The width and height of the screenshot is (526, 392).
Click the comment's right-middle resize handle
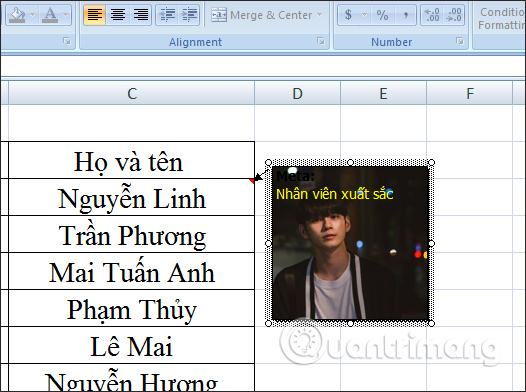pos(432,243)
